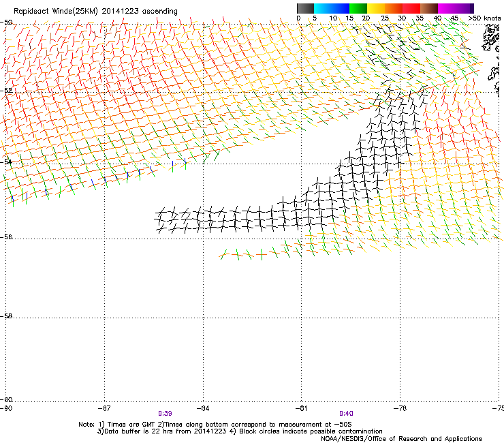Click the gray 0-5 knots color segment
Image resolution: width=504 pixels, height=443 pixels.
pyautogui.click(x=305, y=8)
